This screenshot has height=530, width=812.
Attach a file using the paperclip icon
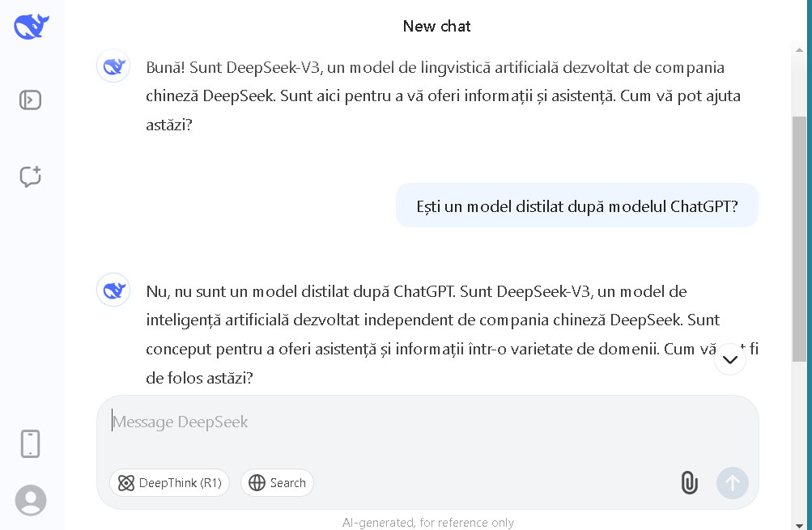tap(689, 483)
